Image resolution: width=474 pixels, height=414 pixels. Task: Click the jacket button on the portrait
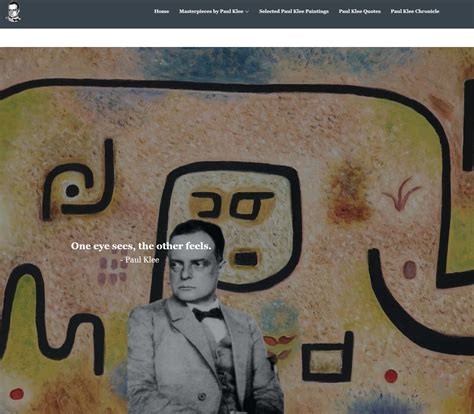pos(201,397)
